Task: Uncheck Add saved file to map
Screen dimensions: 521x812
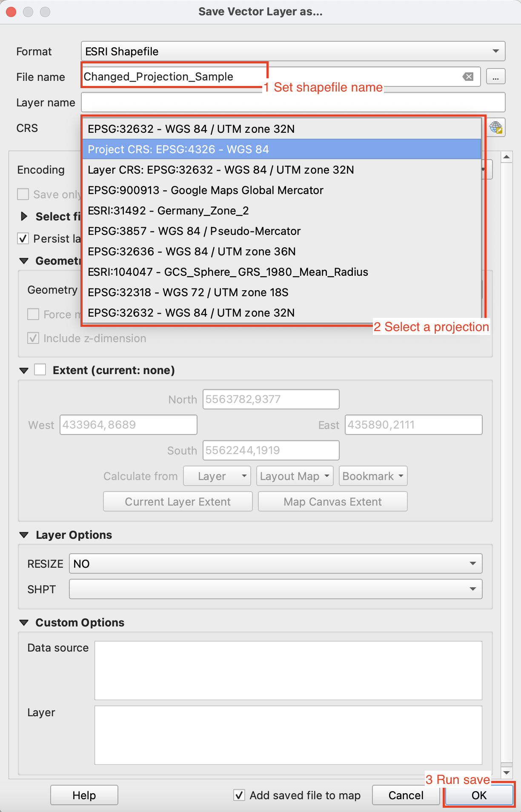Action: coord(240,795)
